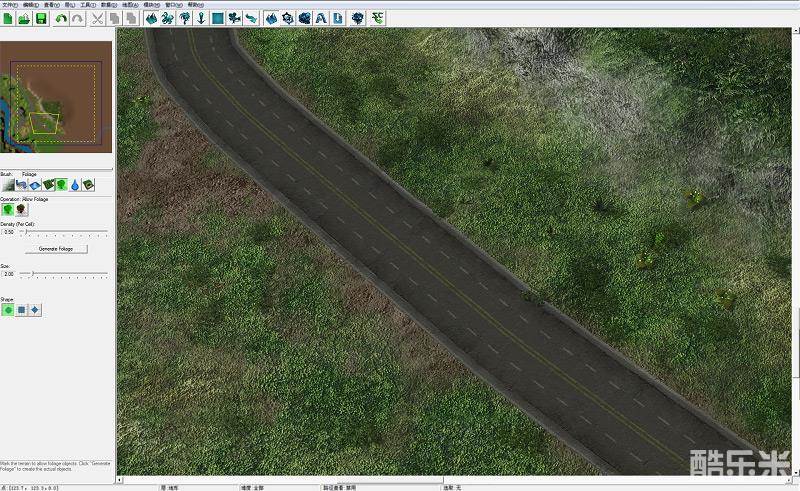The image size is (800, 491).
Task: Enable the Allow Foliage operation
Action: 8,211
